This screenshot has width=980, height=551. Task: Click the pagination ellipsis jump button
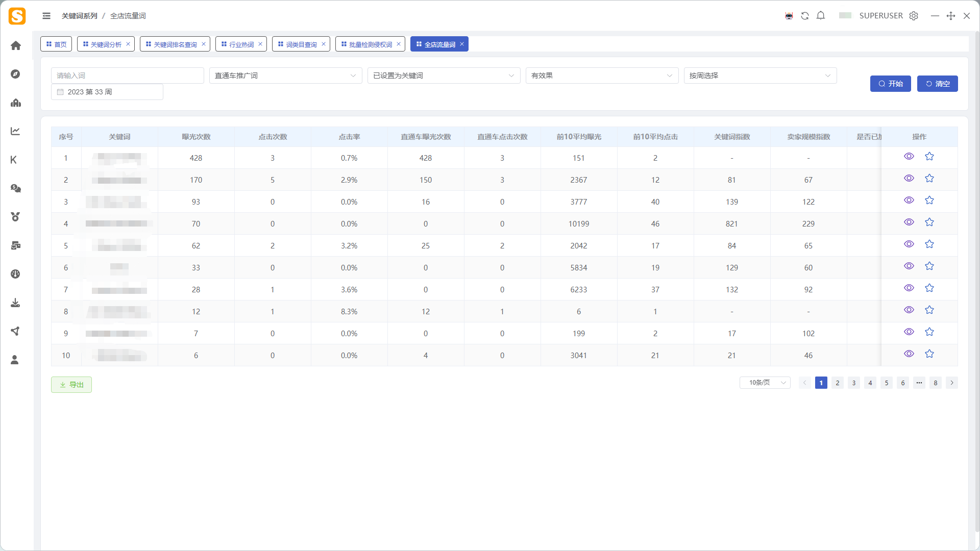[x=919, y=383]
